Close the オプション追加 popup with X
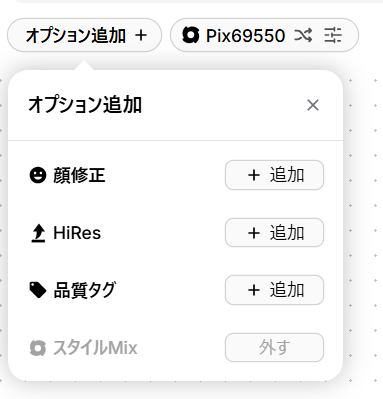Screen dimensions: 383x399 pyautogui.click(x=313, y=105)
